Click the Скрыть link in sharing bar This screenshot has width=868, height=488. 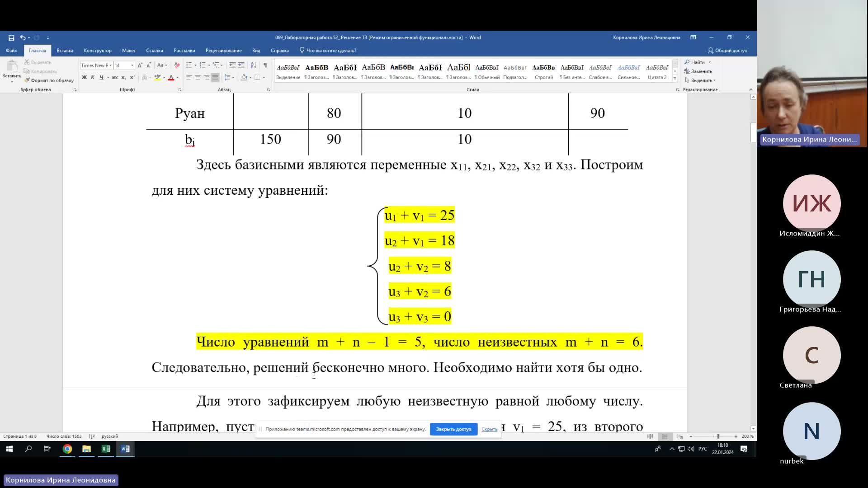click(x=489, y=429)
